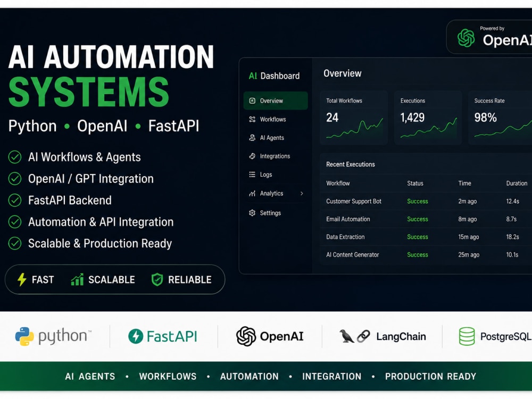The height and width of the screenshot is (399, 532).
Task: Click the PostgreSQL database icon
Action: tap(467, 336)
